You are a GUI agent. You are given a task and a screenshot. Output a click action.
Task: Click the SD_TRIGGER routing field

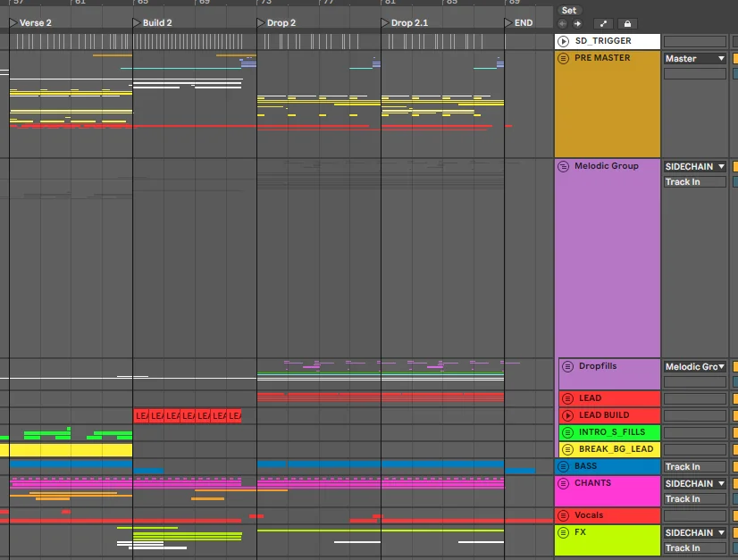pos(695,42)
